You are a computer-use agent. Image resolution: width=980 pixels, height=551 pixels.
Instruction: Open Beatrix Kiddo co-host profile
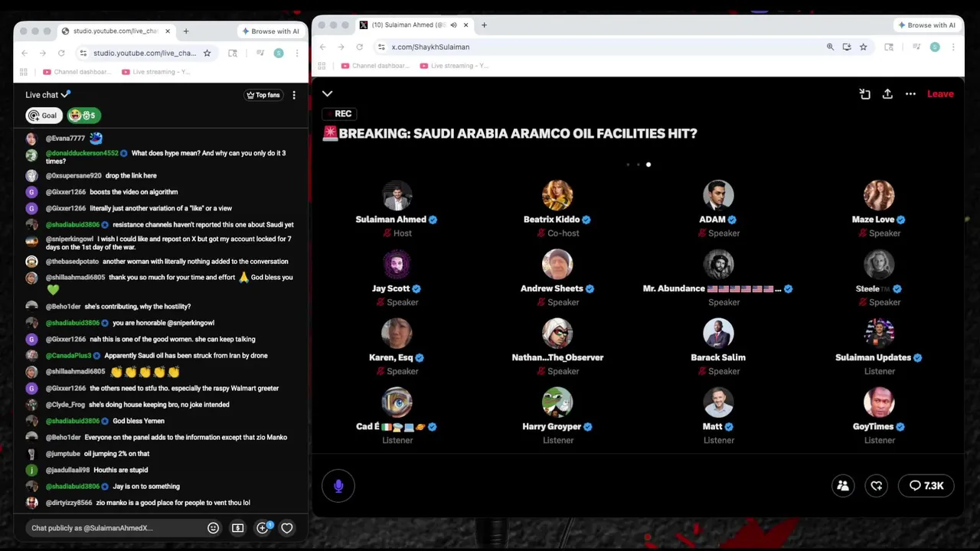(x=557, y=195)
